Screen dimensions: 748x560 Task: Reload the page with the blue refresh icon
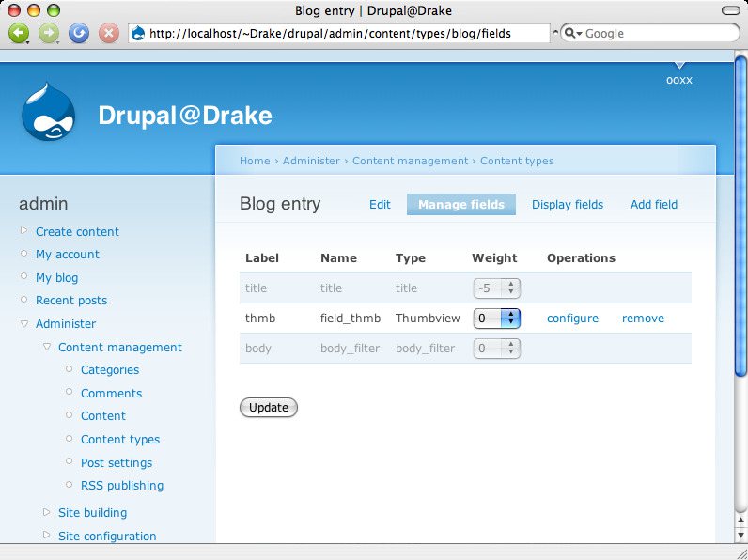coord(79,34)
